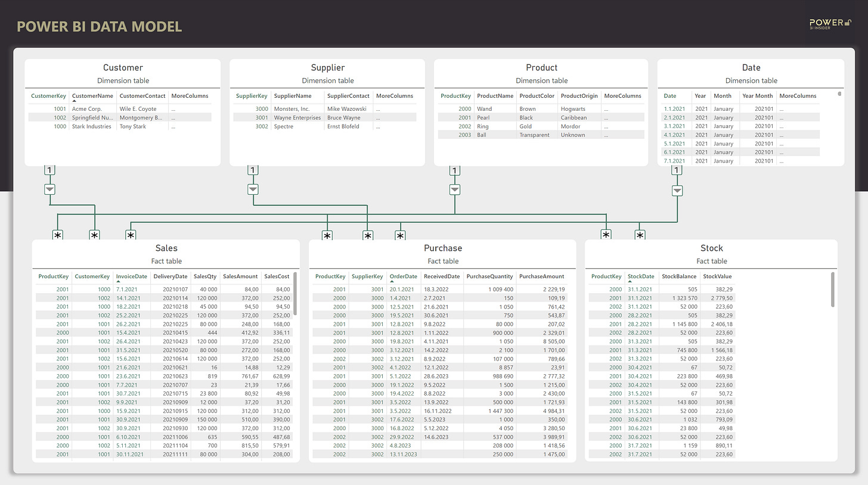Click the 'Sales' fact table title

[166, 248]
